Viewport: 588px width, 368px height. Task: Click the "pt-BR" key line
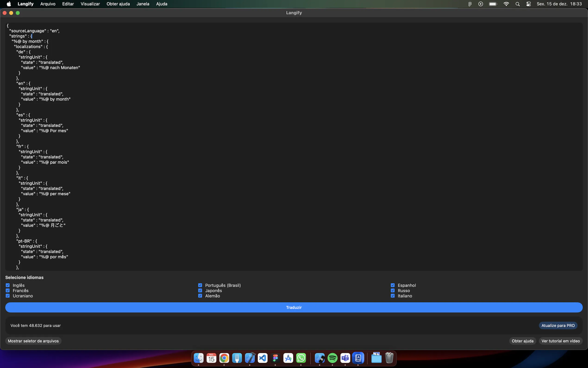point(27,241)
